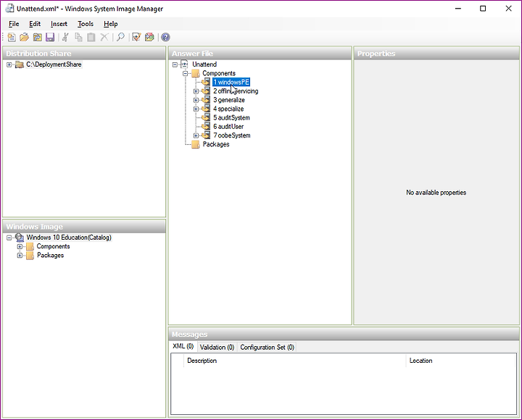Open Help via the question mark icon

(165, 37)
